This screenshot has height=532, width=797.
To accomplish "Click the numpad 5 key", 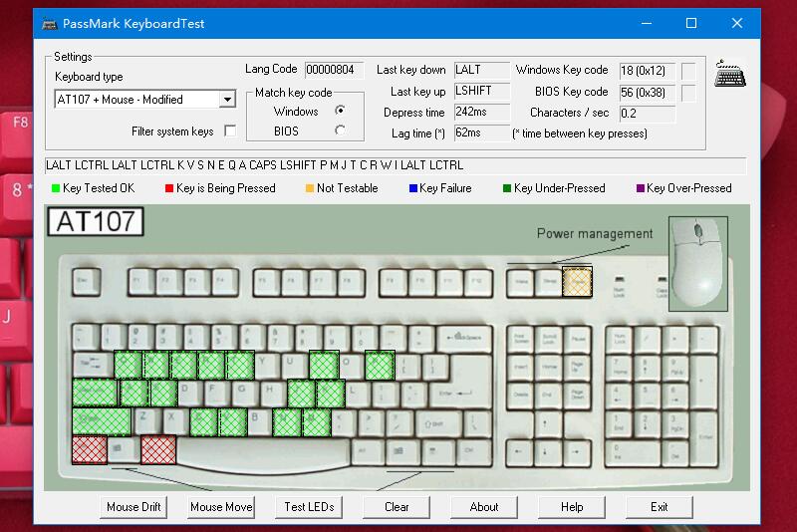I will tap(647, 396).
